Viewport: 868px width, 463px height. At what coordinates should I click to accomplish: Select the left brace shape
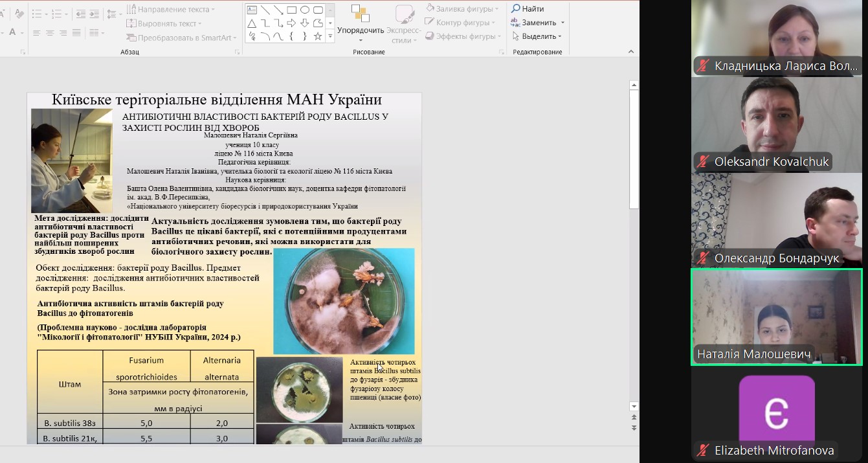(x=292, y=37)
